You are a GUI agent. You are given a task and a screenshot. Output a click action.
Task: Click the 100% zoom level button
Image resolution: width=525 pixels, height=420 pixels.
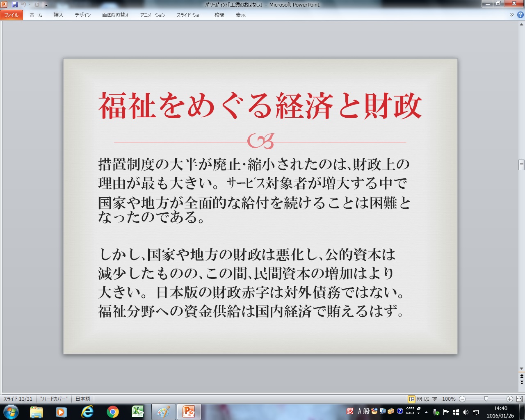point(449,399)
